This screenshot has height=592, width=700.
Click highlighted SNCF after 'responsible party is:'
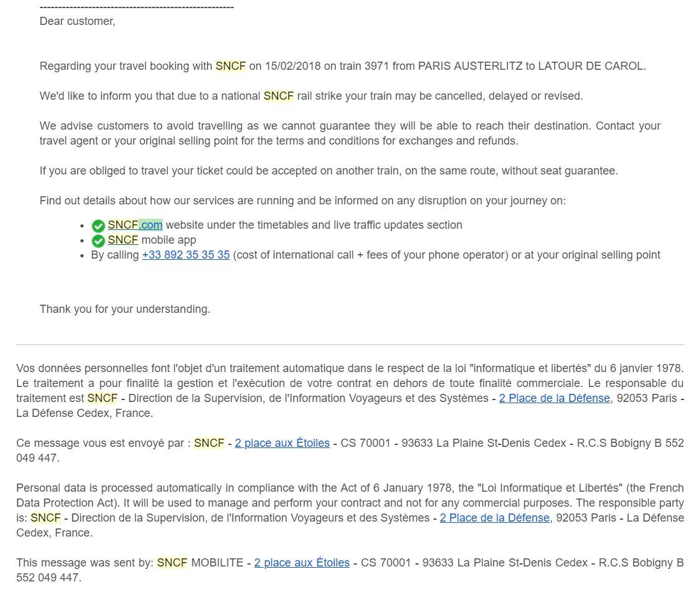pyautogui.click(x=46, y=518)
